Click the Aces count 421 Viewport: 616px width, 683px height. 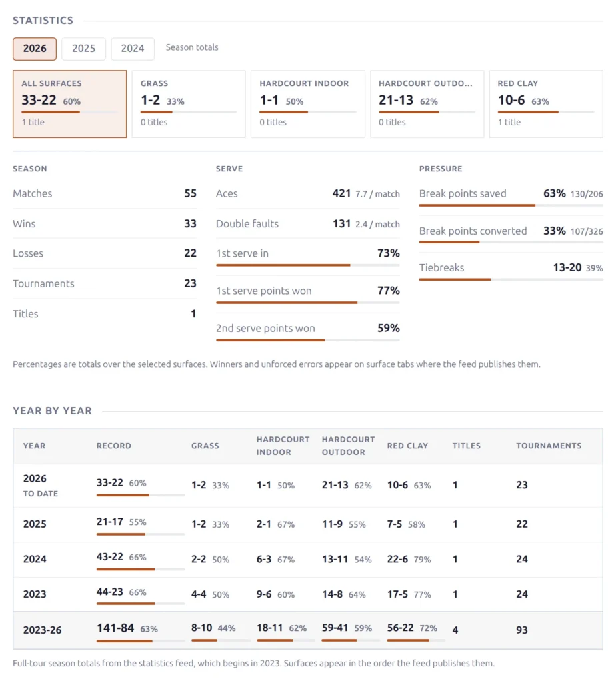coord(342,193)
